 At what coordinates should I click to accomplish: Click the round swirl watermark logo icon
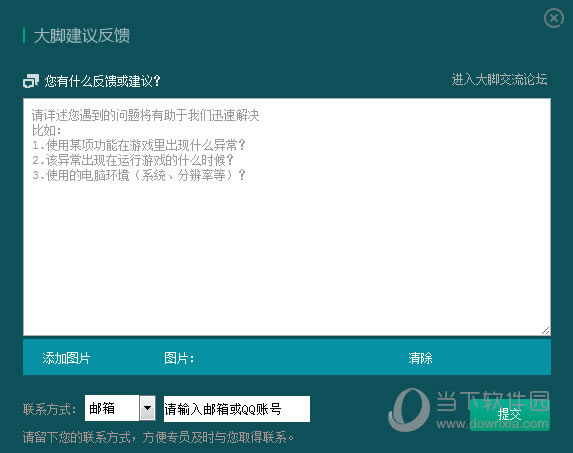(x=409, y=409)
